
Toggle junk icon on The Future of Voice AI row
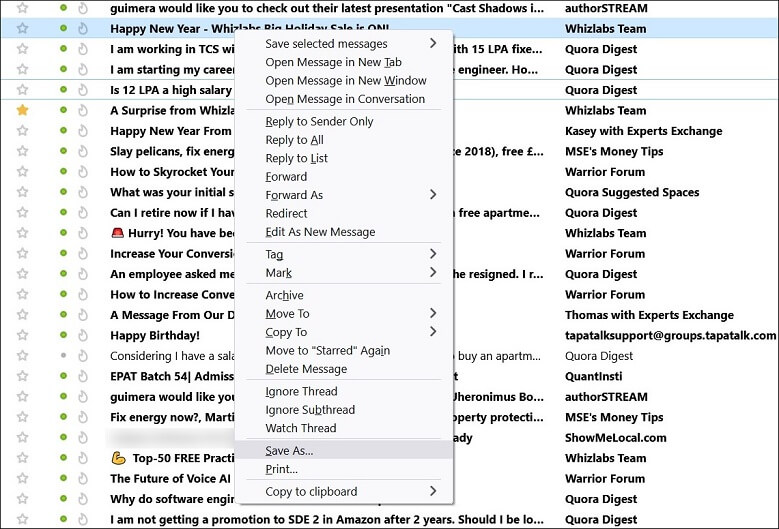[83, 478]
